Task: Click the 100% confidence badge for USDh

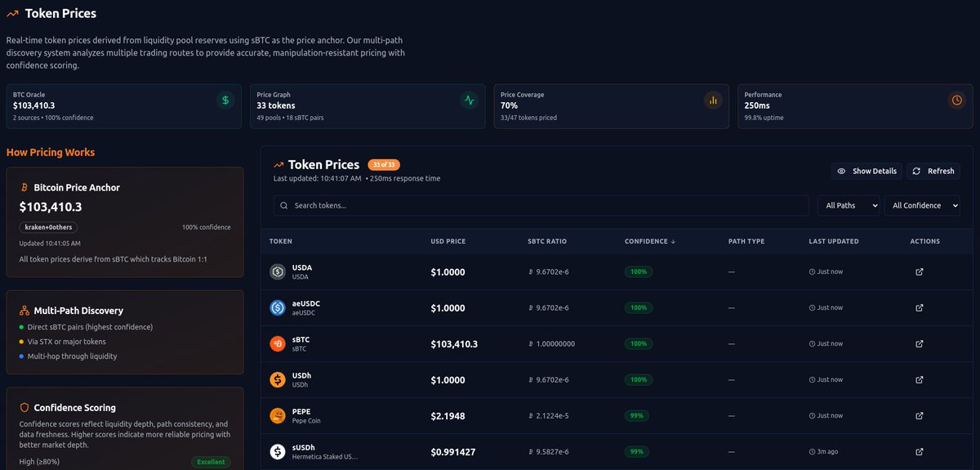Action: click(x=639, y=380)
